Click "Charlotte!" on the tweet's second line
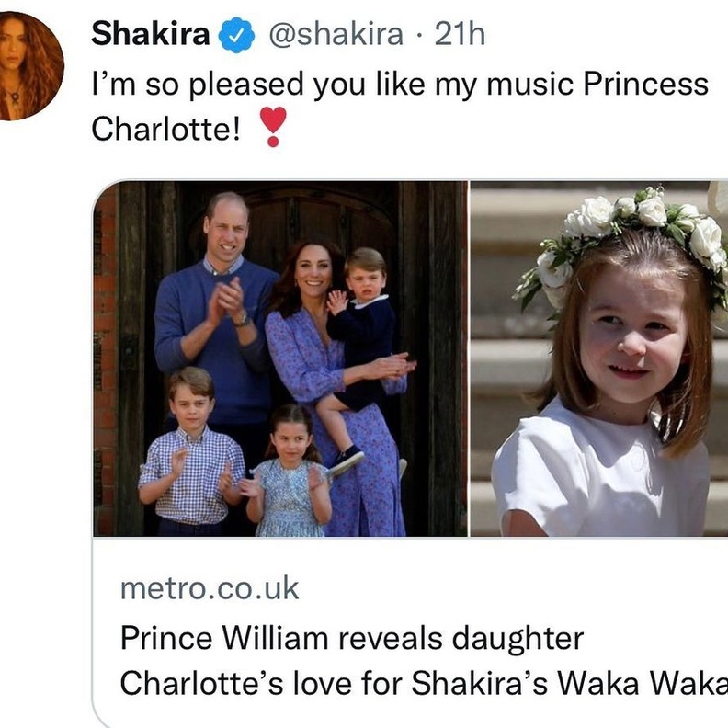Screen dimensions: 728x728 point(165,129)
